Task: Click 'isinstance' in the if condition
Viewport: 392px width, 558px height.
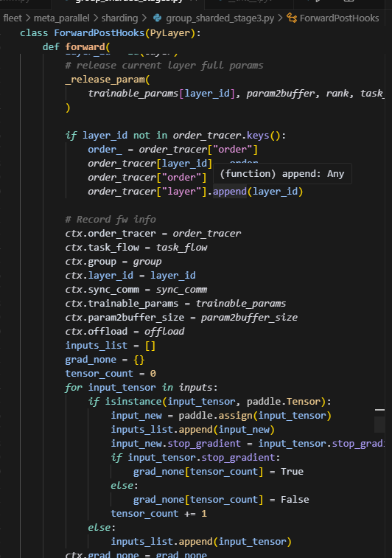Action: point(133,402)
